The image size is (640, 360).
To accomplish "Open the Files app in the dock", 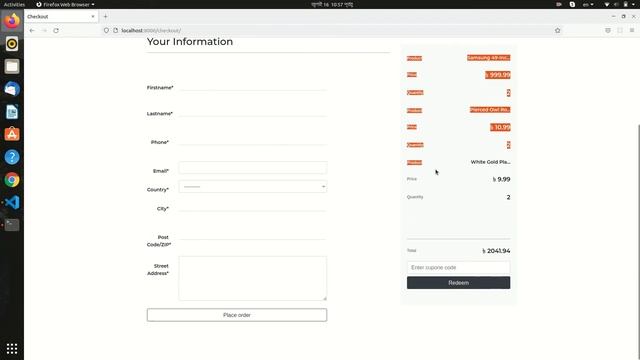I will coord(12,66).
